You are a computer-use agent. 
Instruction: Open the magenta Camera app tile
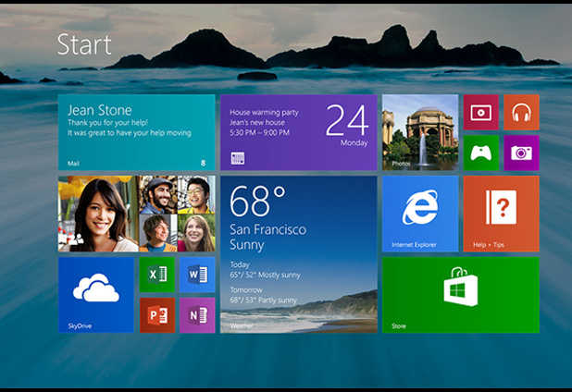click(x=521, y=153)
